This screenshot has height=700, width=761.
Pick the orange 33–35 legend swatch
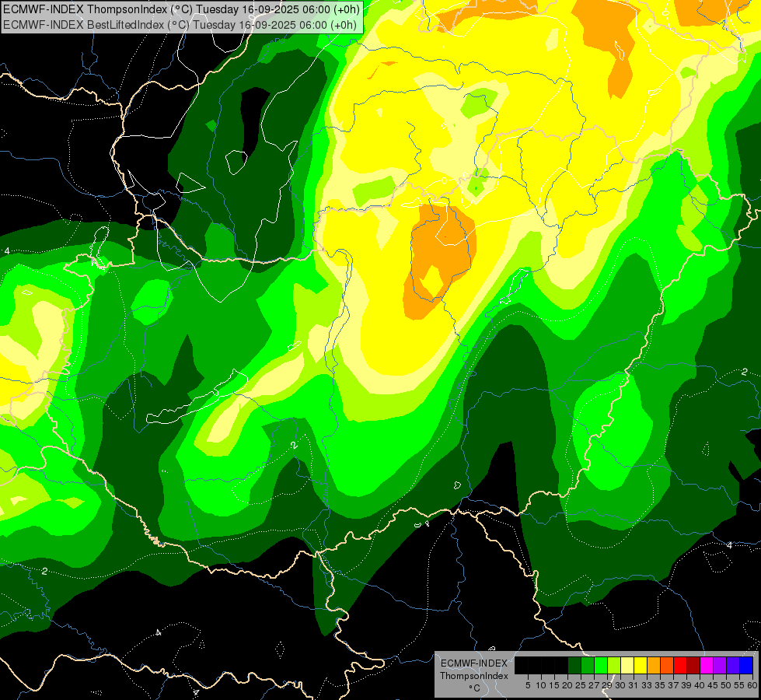point(654,665)
